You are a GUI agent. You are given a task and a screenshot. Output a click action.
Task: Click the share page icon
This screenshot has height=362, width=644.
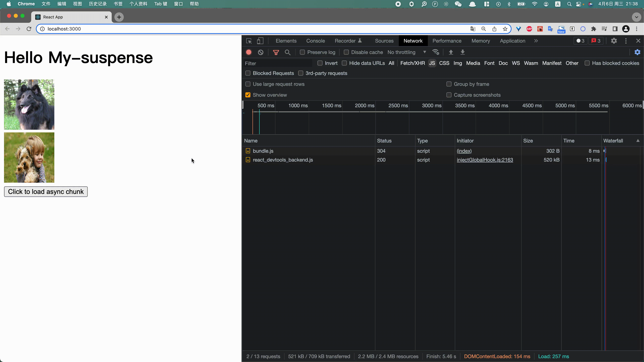tap(494, 29)
